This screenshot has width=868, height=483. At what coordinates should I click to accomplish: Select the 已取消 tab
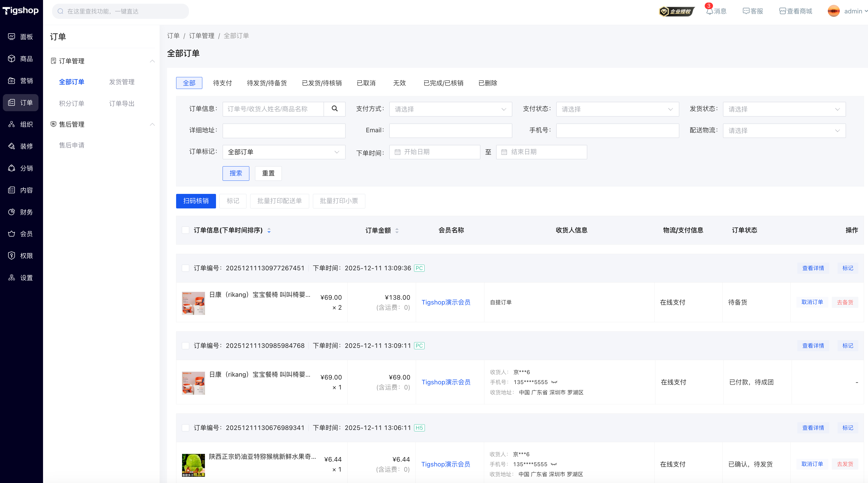pos(366,83)
